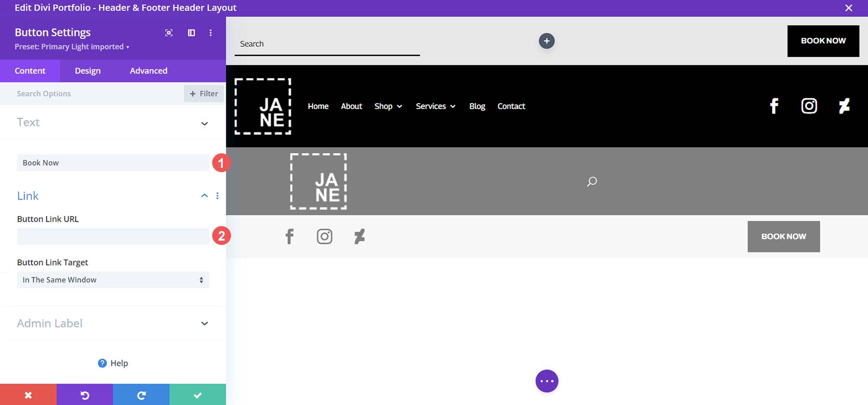Image resolution: width=868 pixels, height=405 pixels.
Task: Click the redo arrow button
Action: pos(141,395)
